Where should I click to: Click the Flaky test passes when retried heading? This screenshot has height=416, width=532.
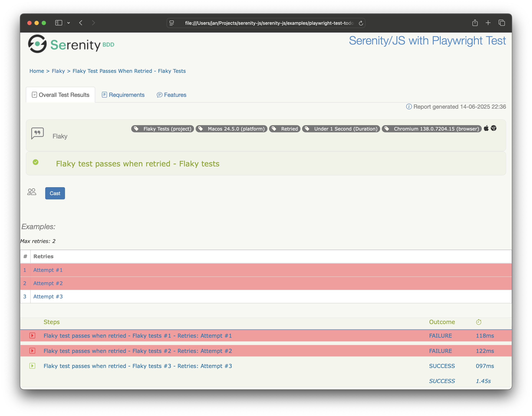pyautogui.click(x=137, y=164)
